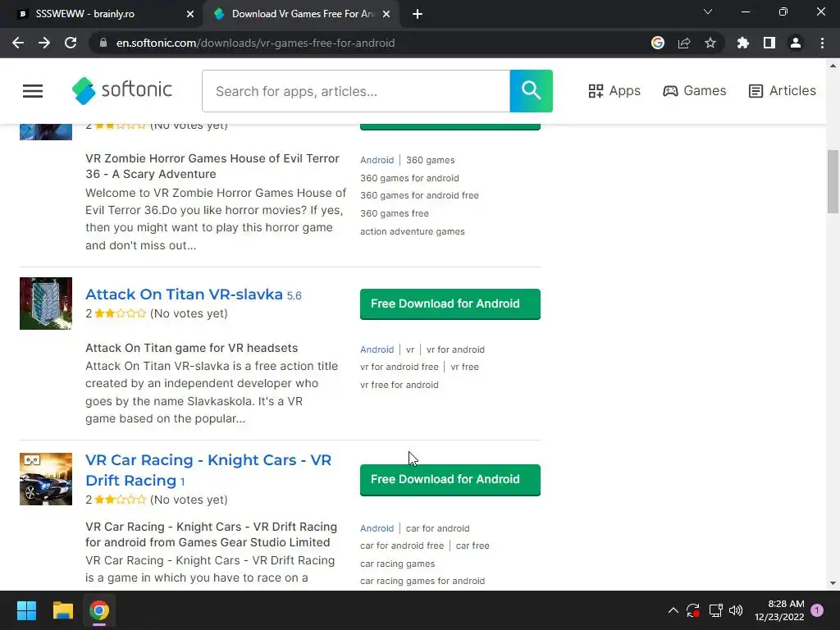This screenshot has height=630, width=840.
Task: Click '360 games' tag
Action: [430, 160]
